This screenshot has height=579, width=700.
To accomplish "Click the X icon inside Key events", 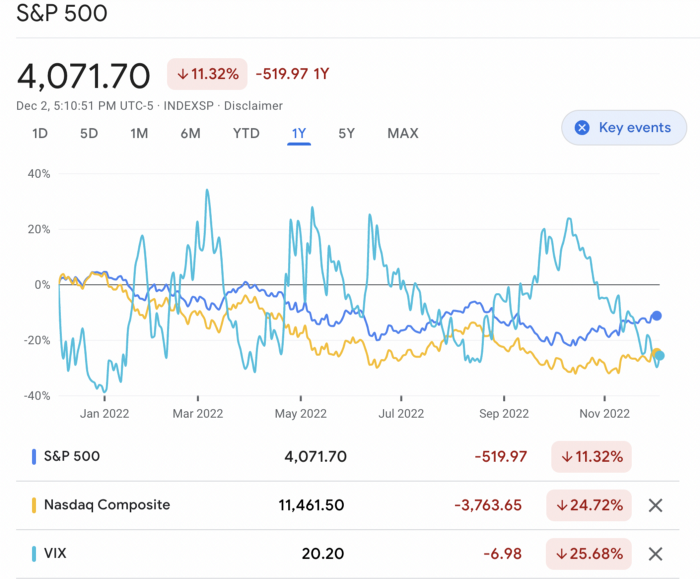I will 582,128.
